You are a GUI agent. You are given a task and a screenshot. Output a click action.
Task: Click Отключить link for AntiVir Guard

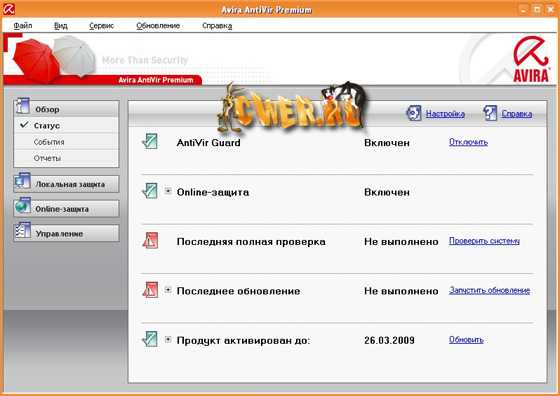coord(468,142)
